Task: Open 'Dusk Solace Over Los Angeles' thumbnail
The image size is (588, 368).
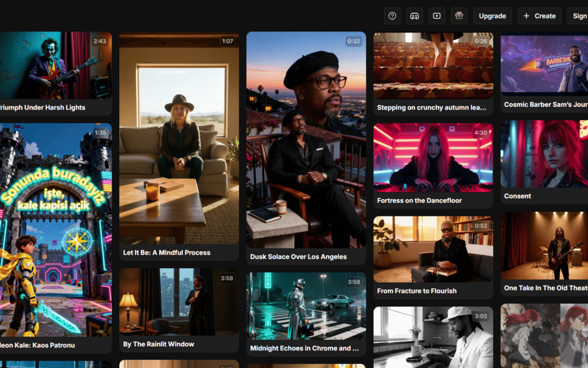Action: (306, 139)
